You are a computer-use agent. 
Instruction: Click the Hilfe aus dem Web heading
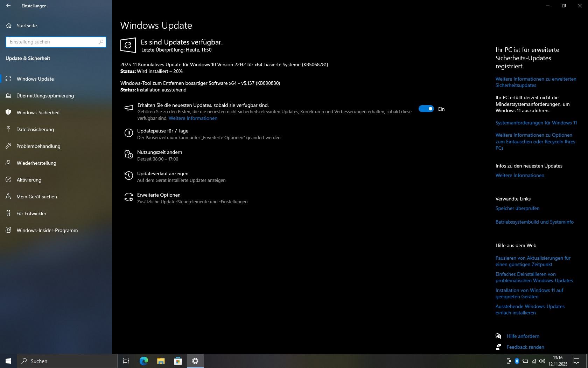(516, 245)
